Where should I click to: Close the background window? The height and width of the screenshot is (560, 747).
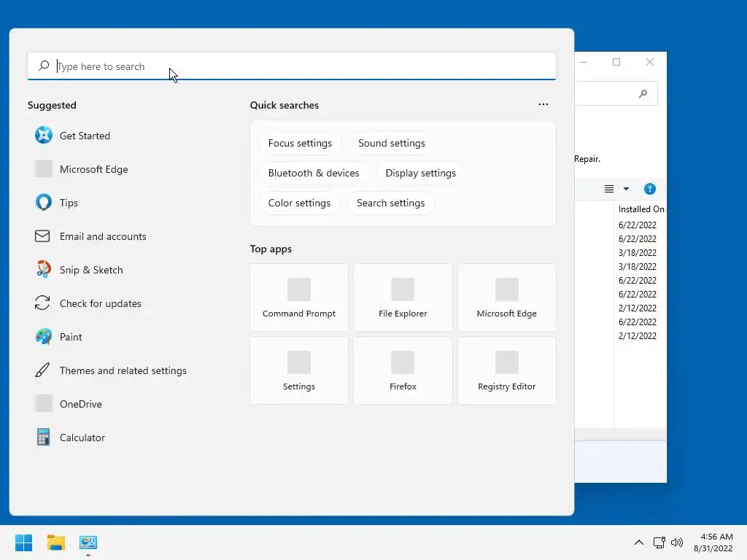coord(650,63)
